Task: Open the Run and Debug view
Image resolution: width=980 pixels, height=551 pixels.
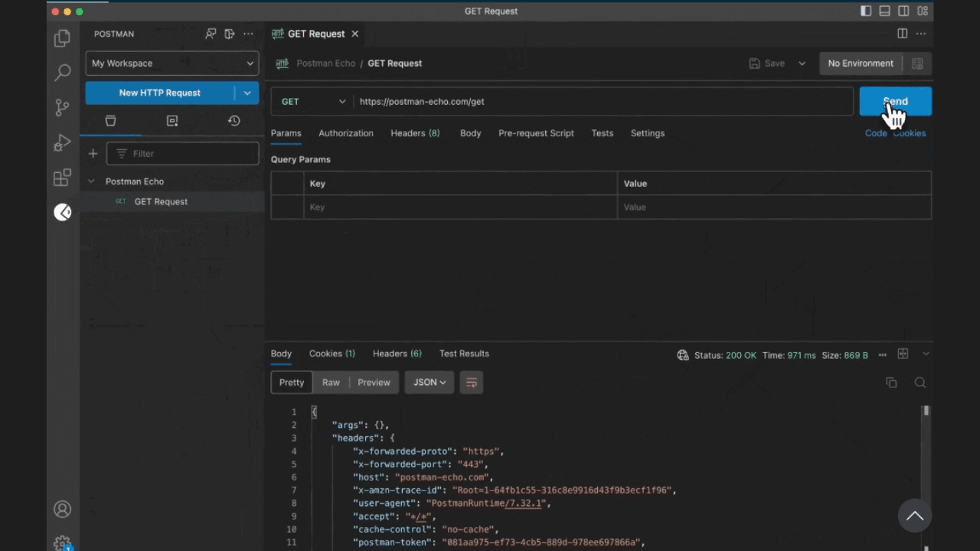Action: (x=62, y=142)
